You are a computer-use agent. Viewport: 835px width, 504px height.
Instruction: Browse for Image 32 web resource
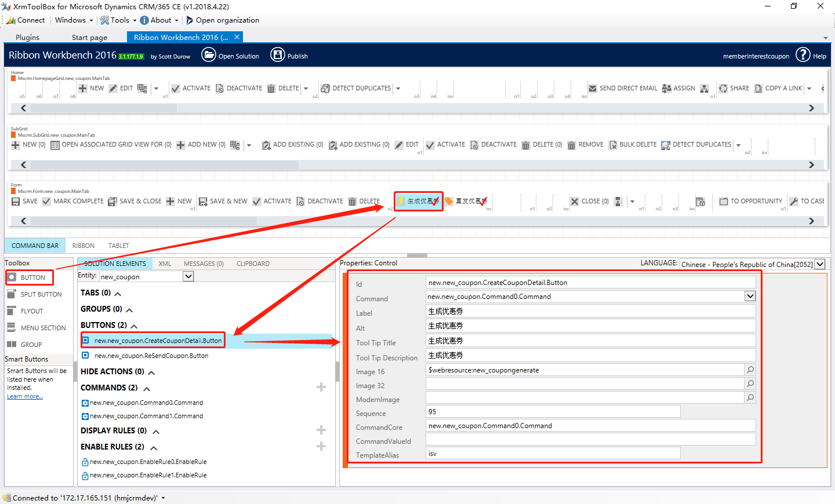point(750,384)
